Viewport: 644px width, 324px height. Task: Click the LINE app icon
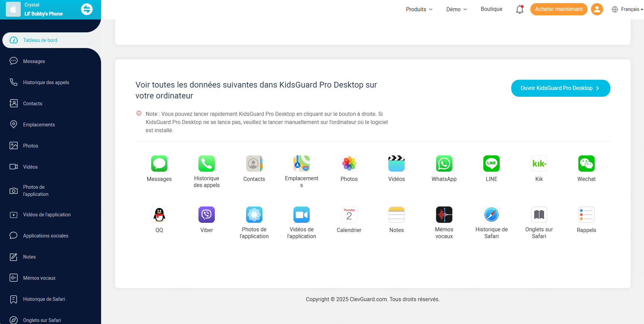[491, 164]
